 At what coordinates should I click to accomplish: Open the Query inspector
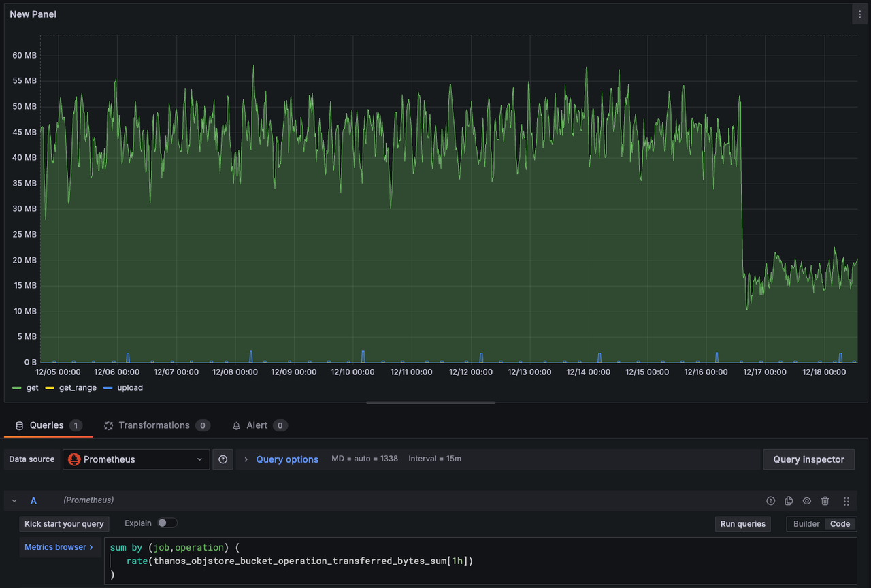[808, 459]
